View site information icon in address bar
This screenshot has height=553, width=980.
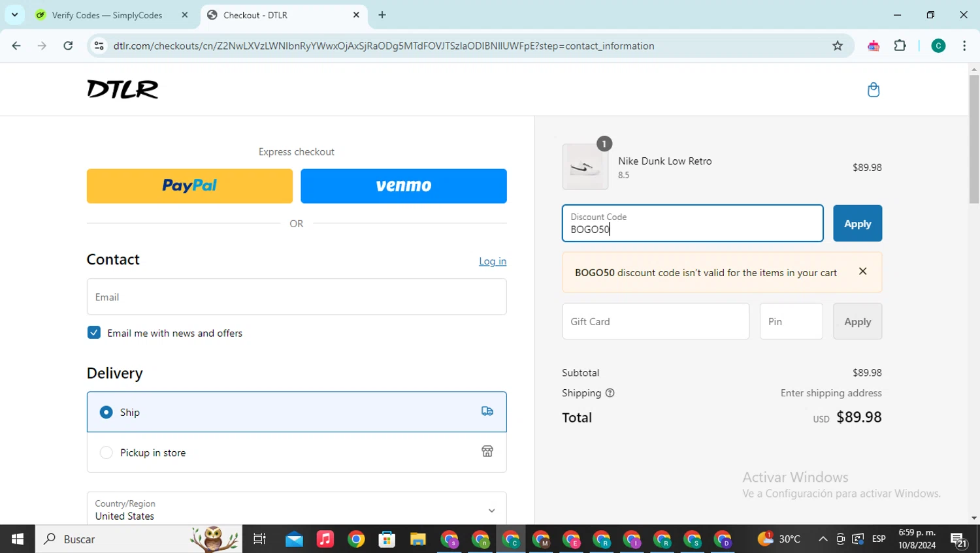99,46
